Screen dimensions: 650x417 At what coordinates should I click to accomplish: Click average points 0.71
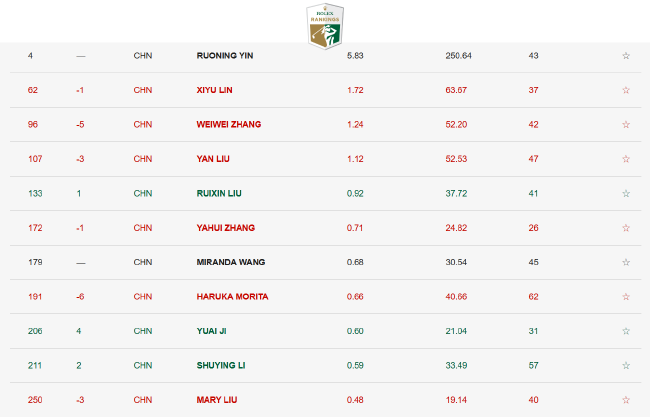click(x=355, y=228)
